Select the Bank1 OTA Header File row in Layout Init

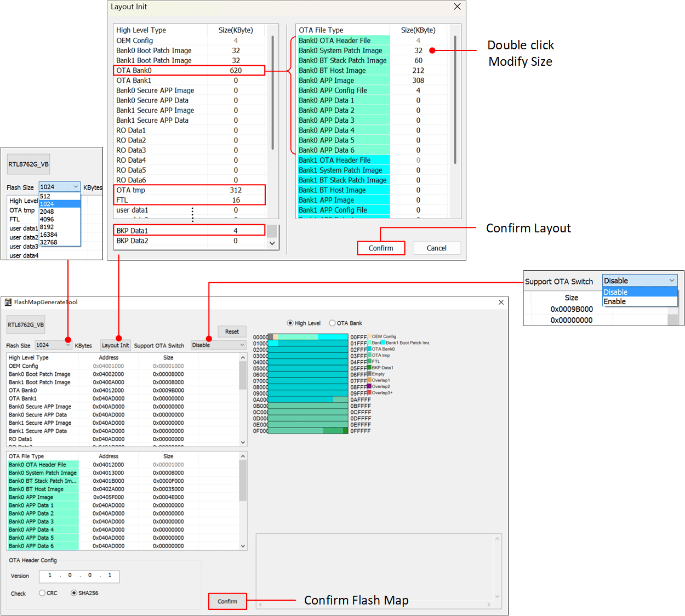point(372,160)
